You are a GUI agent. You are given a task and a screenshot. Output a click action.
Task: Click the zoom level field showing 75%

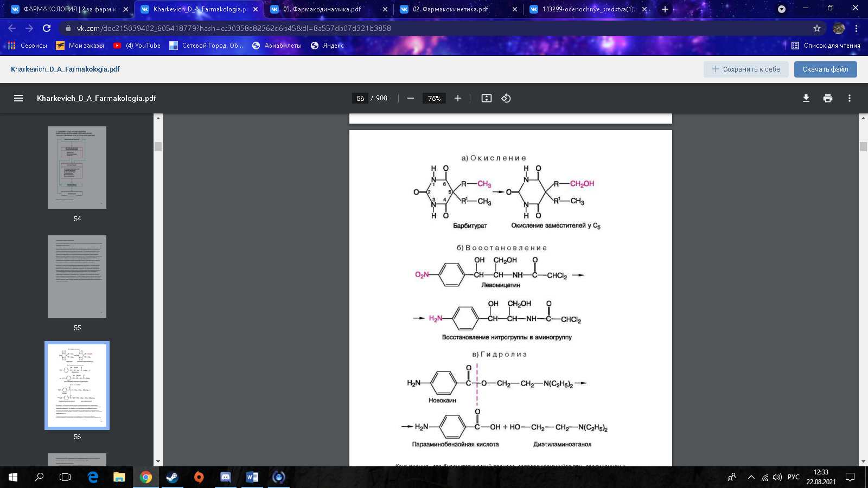(x=434, y=98)
